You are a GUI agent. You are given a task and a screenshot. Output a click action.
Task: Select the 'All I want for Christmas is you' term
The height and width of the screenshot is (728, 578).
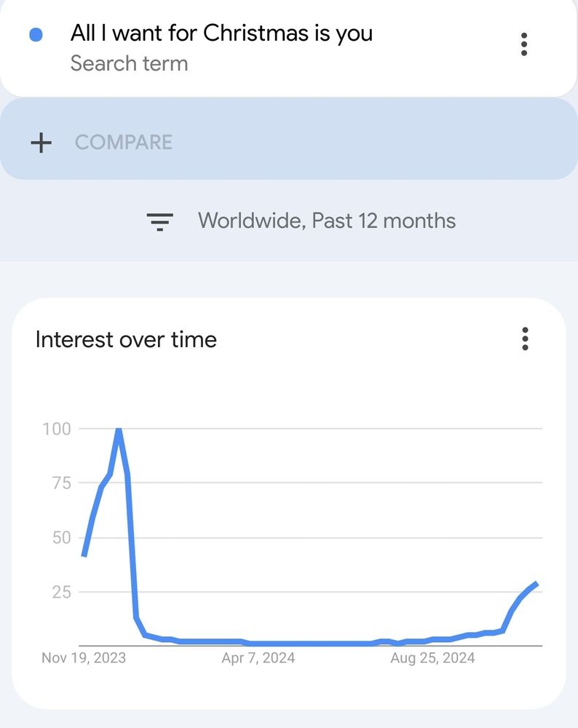pyautogui.click(x=221, y=33)
